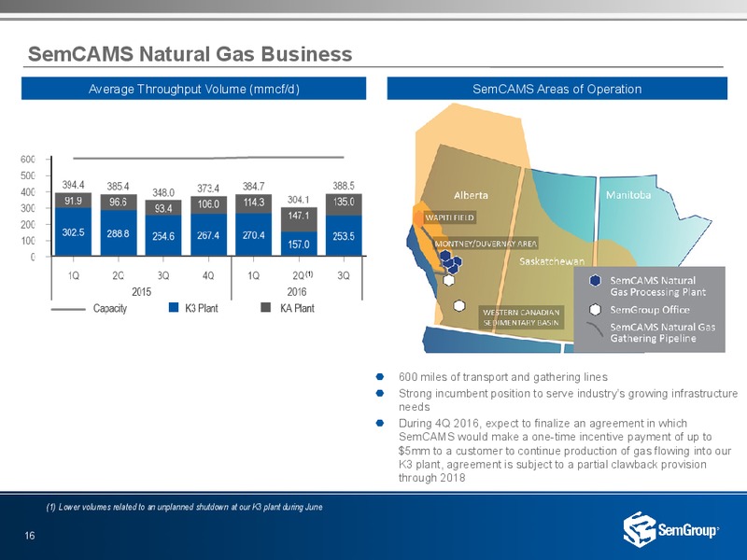Click the Alberta label on map
This screenshot has width=747, height=560.
pos(471,195)
